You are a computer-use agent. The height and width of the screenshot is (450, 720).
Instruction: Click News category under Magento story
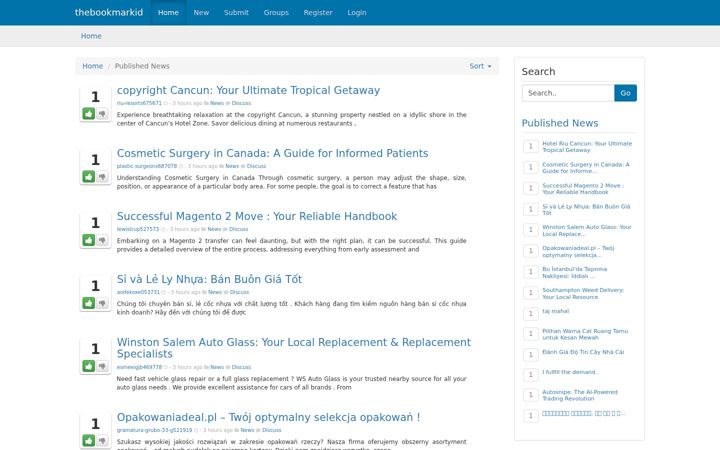[214, 229]
